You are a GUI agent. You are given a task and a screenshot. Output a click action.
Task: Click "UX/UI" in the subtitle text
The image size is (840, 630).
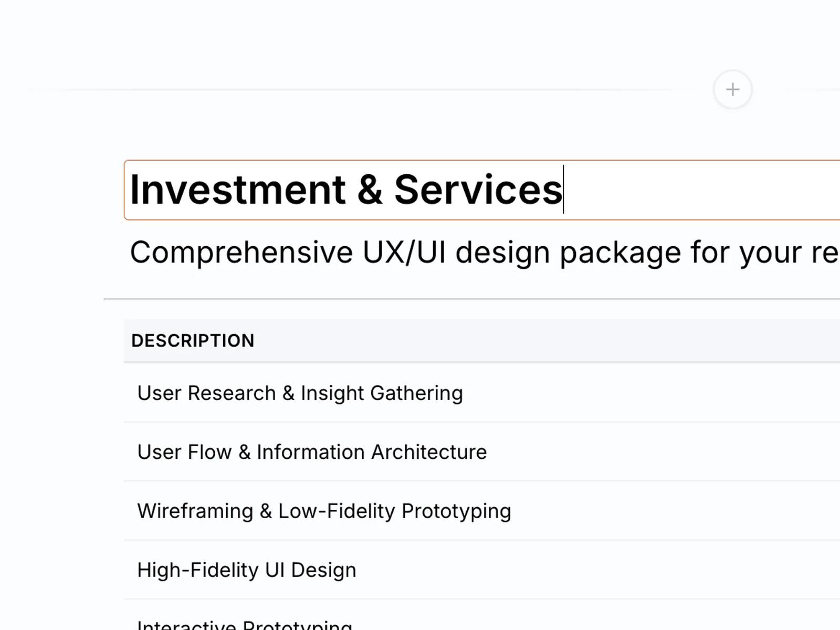pyautogui.click(x=404, y=253)
